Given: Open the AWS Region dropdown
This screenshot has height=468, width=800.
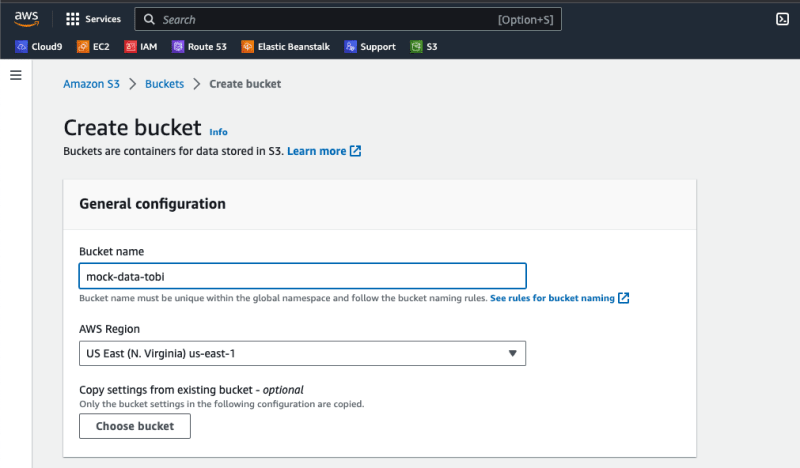Looking at the screenshot, I should pyautogui.click(x=303, y=353).
